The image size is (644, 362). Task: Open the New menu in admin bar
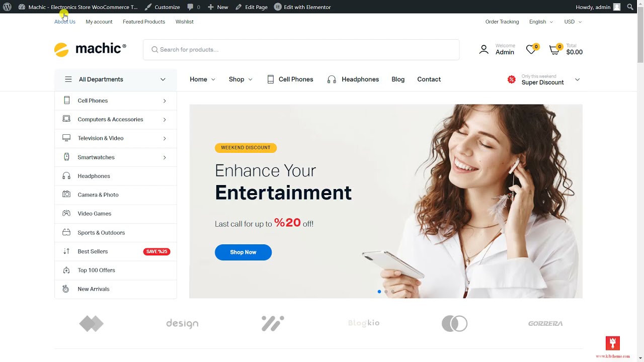click(218, 7)
